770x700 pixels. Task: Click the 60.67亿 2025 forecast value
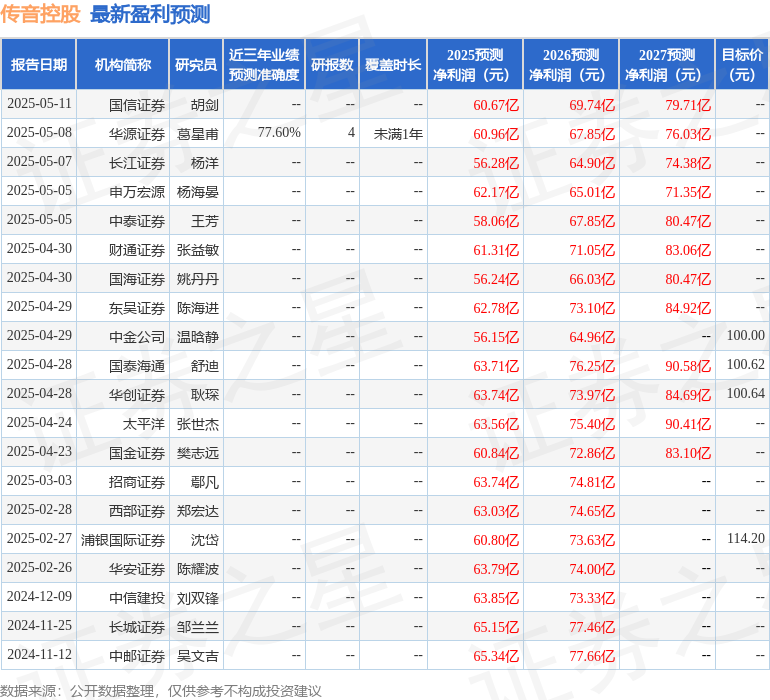point(496,105)
